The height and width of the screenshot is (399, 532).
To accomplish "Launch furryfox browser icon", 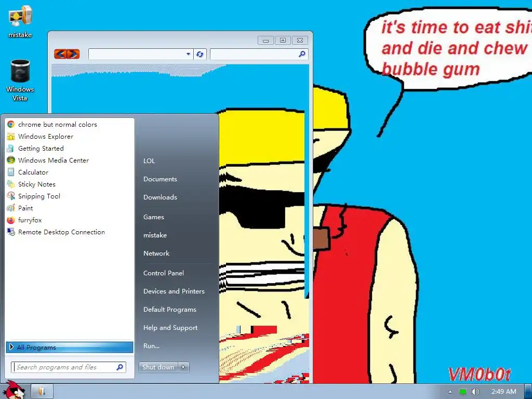I will (x=11, y=220).
